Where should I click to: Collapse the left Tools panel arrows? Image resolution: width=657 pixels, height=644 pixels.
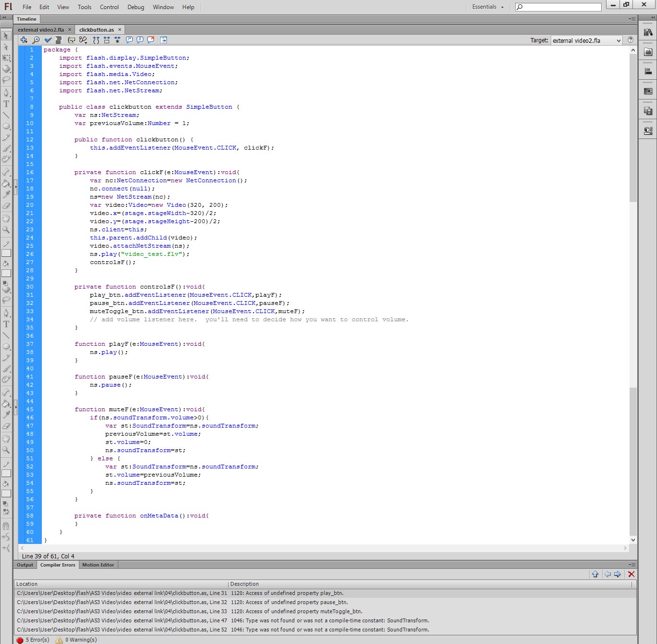[4, 17]
